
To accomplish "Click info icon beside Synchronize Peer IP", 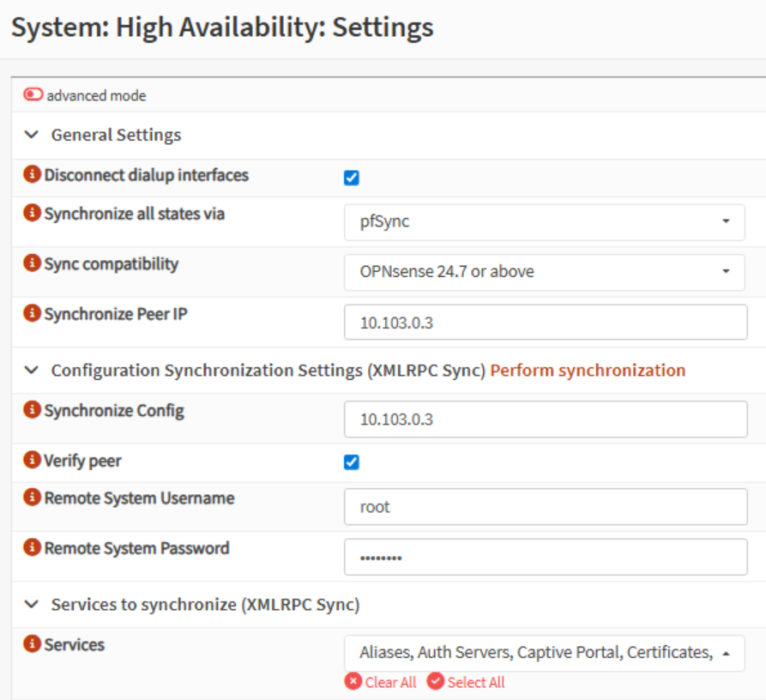I will coord(33,314).
